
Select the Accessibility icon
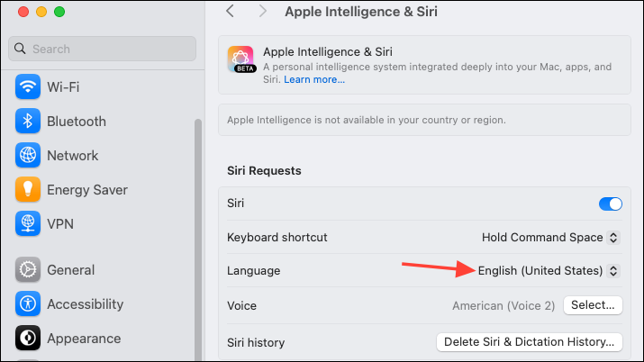(28, 303)
